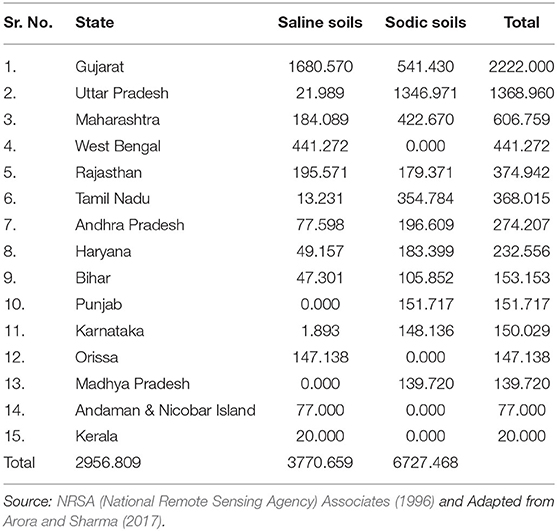Screen dimensions: 557x531
Task: Click the Sr. No. column header
Action: [x=28, y=22]
